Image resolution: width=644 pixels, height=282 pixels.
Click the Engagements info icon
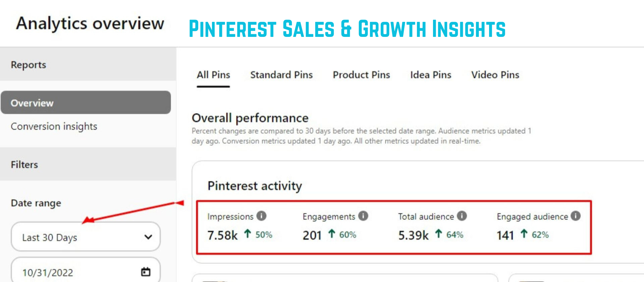[364, 216]
